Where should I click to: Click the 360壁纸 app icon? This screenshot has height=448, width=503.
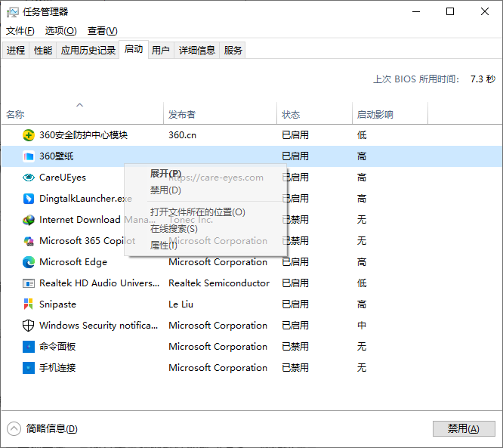point(29,156)
